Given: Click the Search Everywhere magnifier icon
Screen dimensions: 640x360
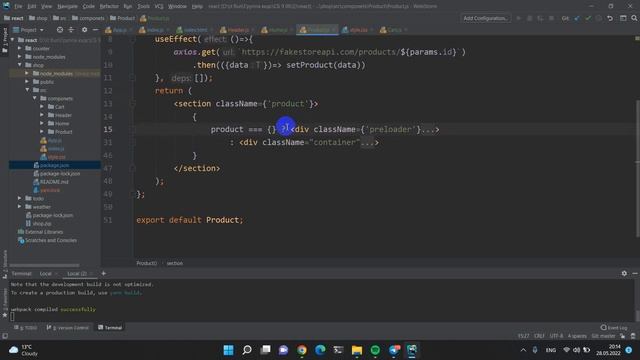Looking at the screenshot, I should (x=634, y=18).
